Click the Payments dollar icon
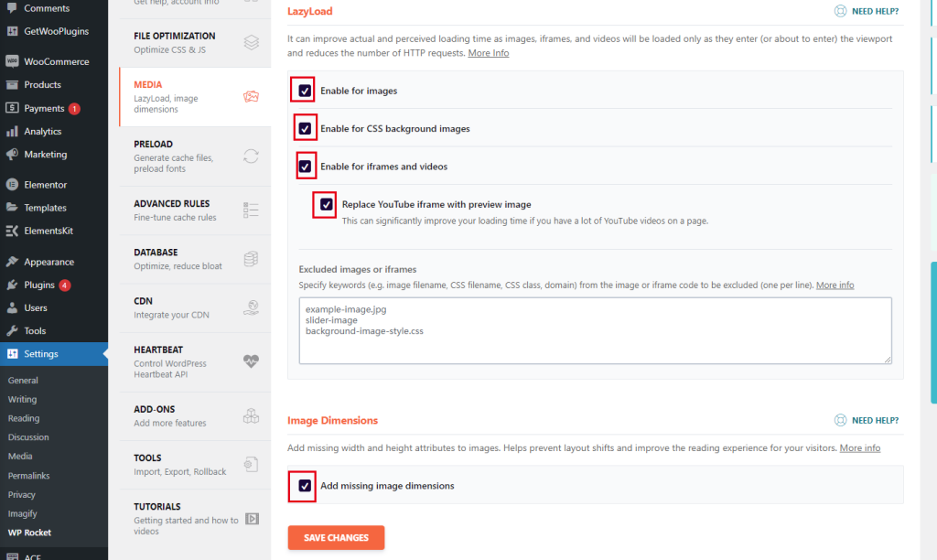937x560 pixels. coord(12,108)
